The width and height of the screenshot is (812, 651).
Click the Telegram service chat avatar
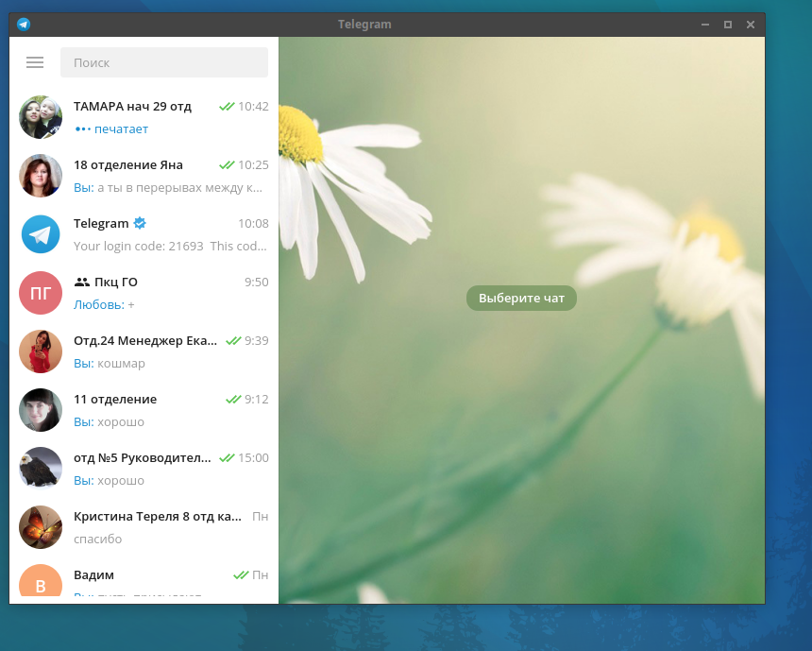pos(41,234)
